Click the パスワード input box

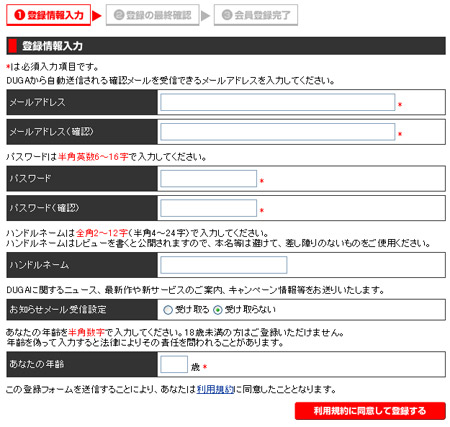point(208,178)
